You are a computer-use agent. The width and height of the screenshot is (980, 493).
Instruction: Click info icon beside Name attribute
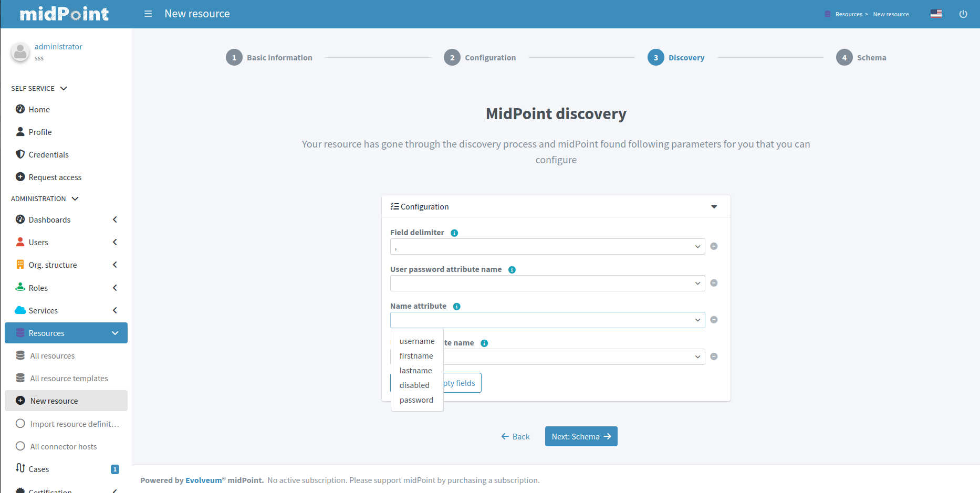(x=456, y=307)
